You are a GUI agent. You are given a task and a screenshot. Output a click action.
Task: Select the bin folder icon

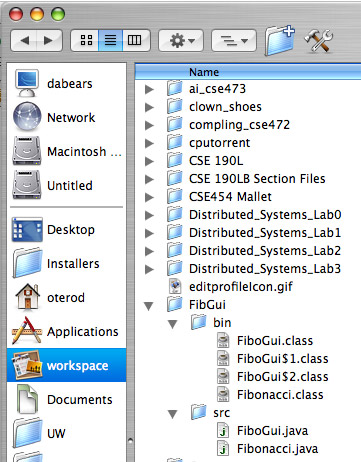tap(199, 322)
